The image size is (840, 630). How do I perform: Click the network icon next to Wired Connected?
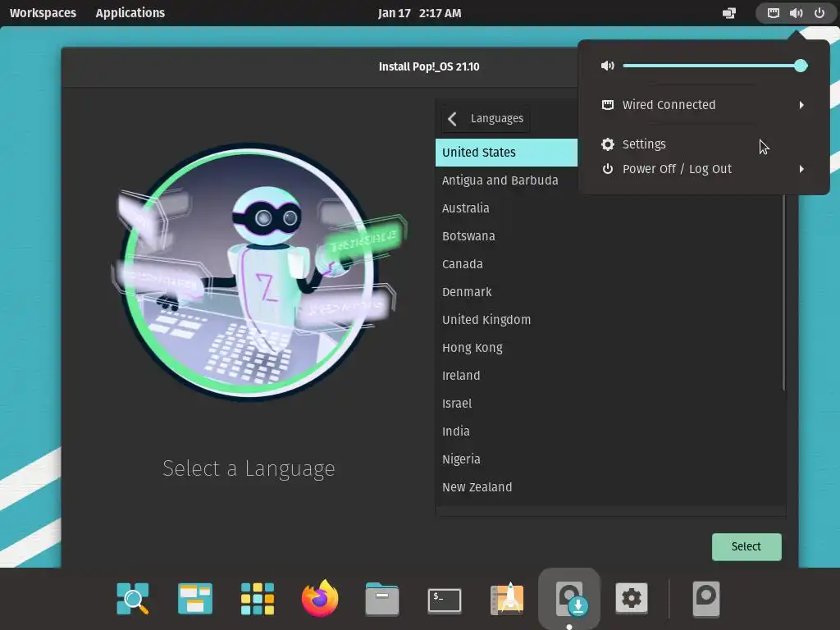point(608,105)
